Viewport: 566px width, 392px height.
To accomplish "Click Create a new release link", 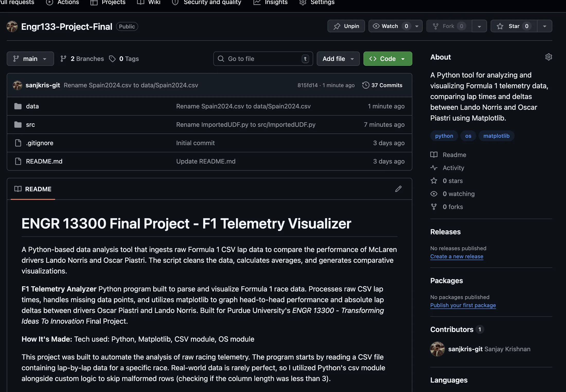I will (x=457, y=257).
